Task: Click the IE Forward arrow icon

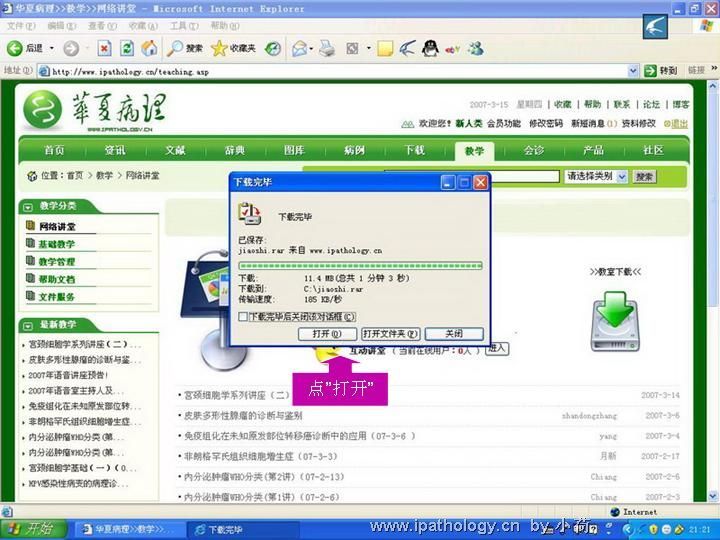Action: point(71,48)
